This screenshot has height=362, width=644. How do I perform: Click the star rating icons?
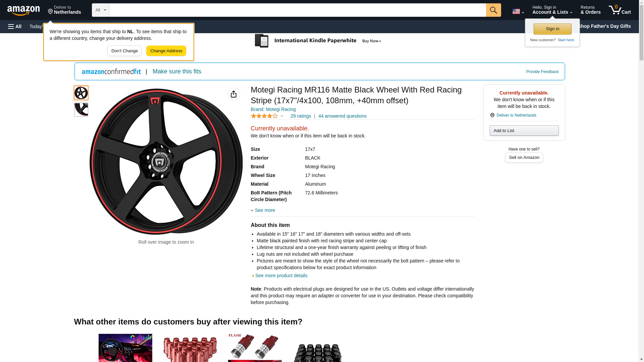click(264, 116)
